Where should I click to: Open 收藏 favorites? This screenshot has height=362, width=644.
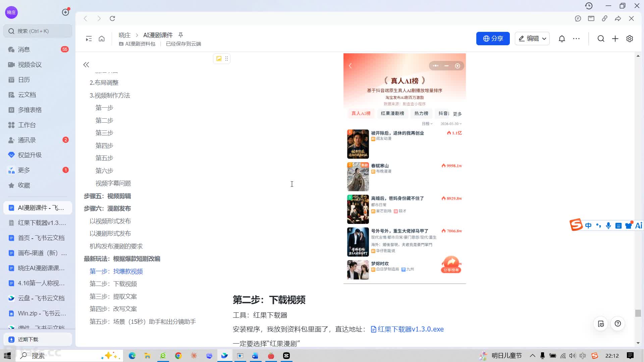click(x=38, y=185)
